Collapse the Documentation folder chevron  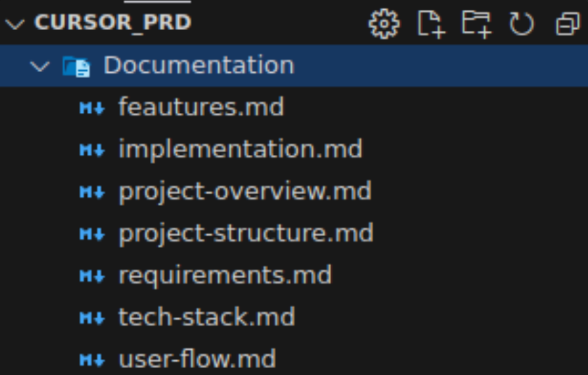coord(41,66)
